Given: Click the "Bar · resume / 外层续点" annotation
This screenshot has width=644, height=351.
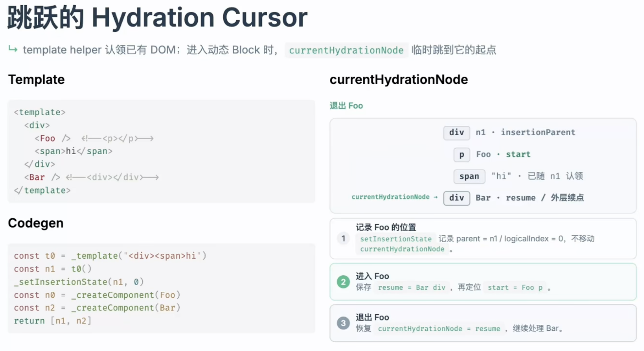Looking at the screenshot, I should 530,198.
